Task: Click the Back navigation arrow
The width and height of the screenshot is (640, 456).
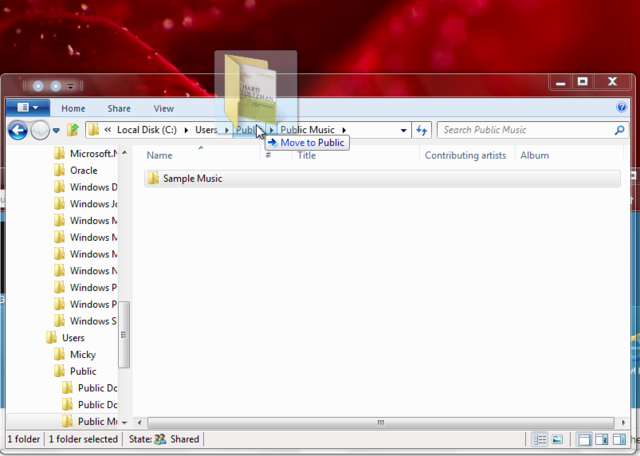Action: pos(17,130)
